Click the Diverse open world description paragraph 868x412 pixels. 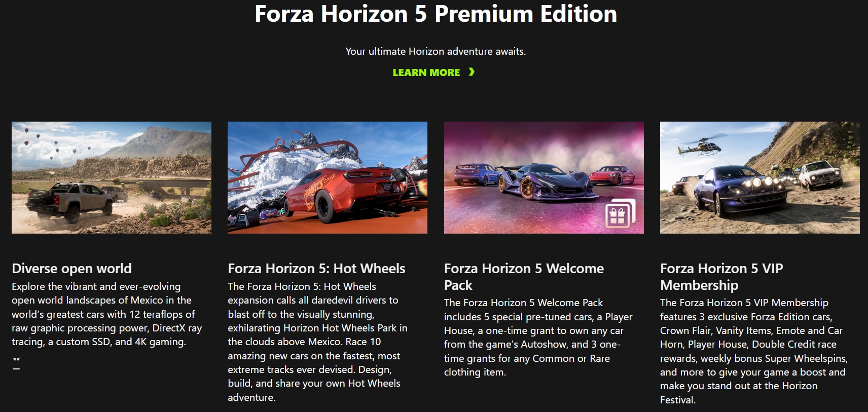point(107,314)
